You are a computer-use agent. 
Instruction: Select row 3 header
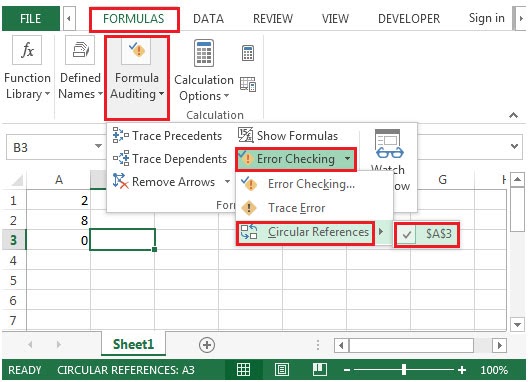(13, 240)
